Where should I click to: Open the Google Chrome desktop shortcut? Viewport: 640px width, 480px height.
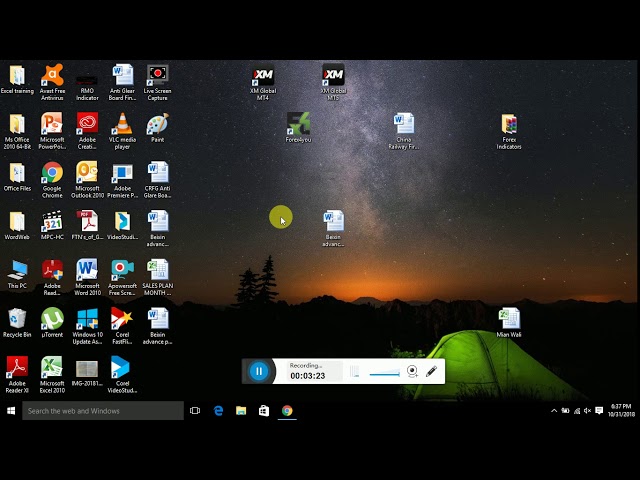[52, 173]
